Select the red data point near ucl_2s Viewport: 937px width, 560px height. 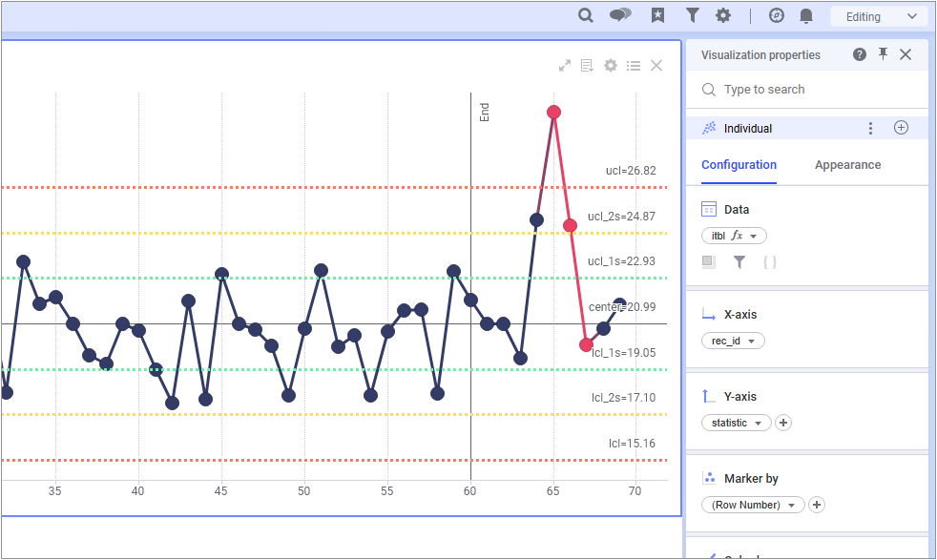(x=570, y=225)
